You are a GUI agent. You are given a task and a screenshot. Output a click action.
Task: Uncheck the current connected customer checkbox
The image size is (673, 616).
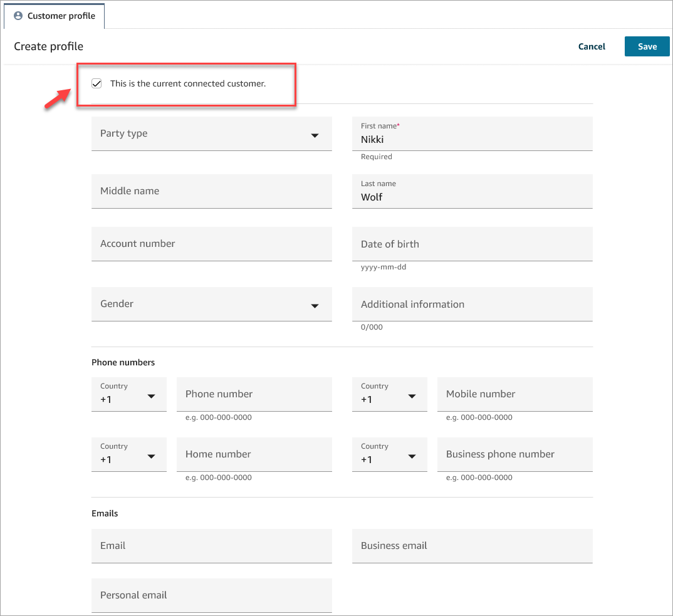(97, 83)
